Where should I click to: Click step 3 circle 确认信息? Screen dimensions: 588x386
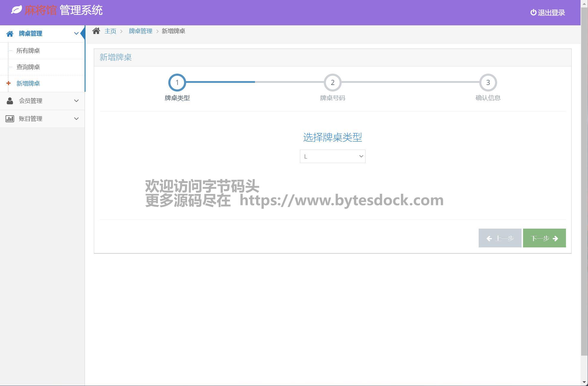point(488,83)
